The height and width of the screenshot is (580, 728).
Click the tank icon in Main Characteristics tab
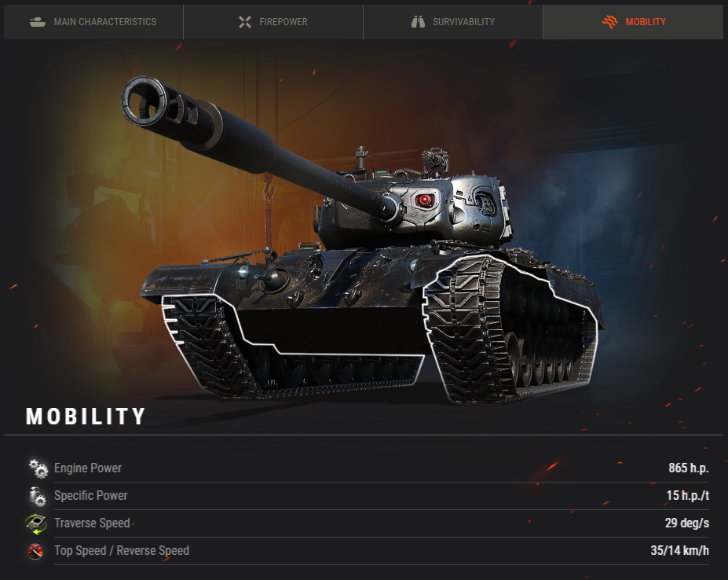[x=38, y=22]
